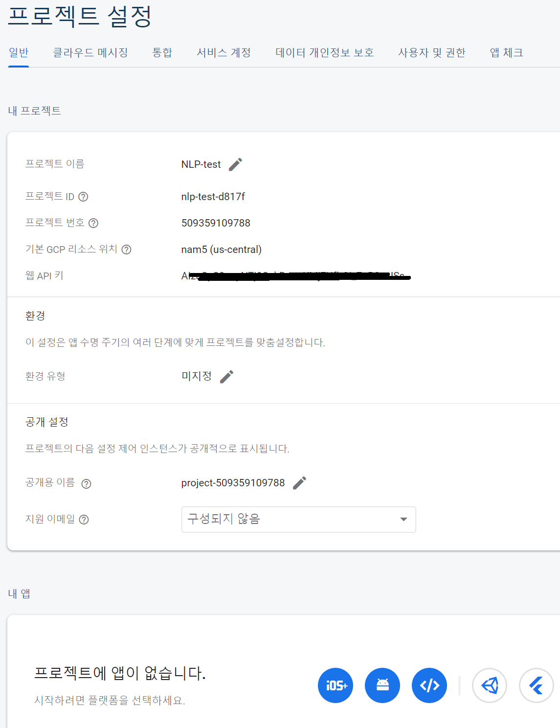The width and height of the screenshot is (560, 728).
Task: Edit the public-facing name pencil icon
Action: click(x=299, y=483)
